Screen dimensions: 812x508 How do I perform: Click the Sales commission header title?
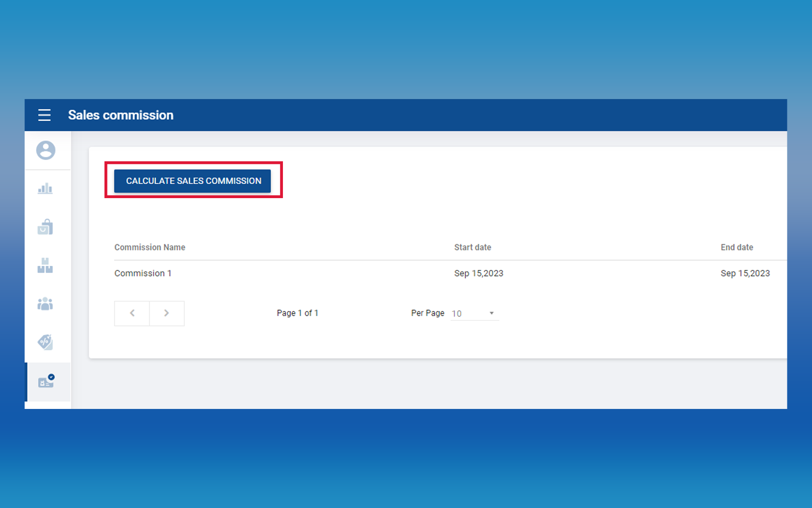point(121,115)
